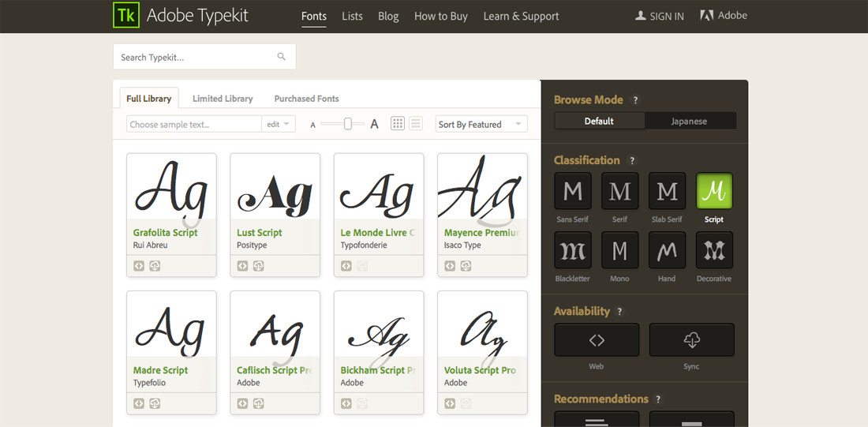This screenshot has width=868, height=427.
Task: Filter by Web availability
Action: 597,340
